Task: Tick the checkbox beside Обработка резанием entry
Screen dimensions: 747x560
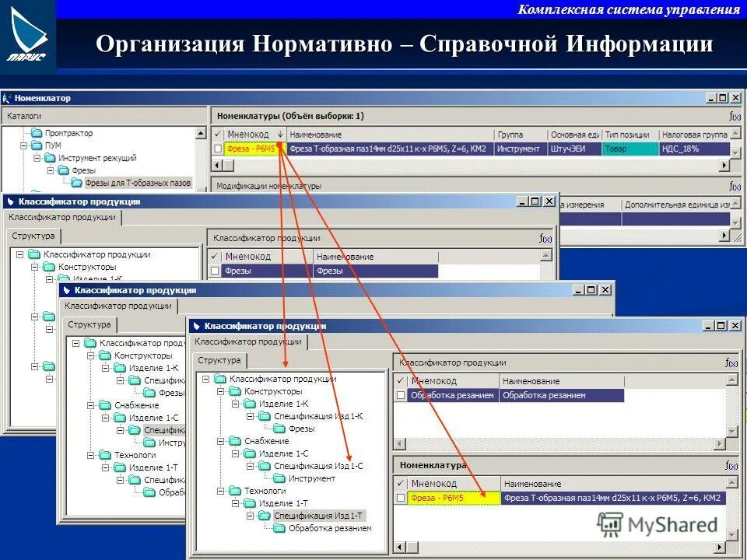Action: tap(402, 396)
